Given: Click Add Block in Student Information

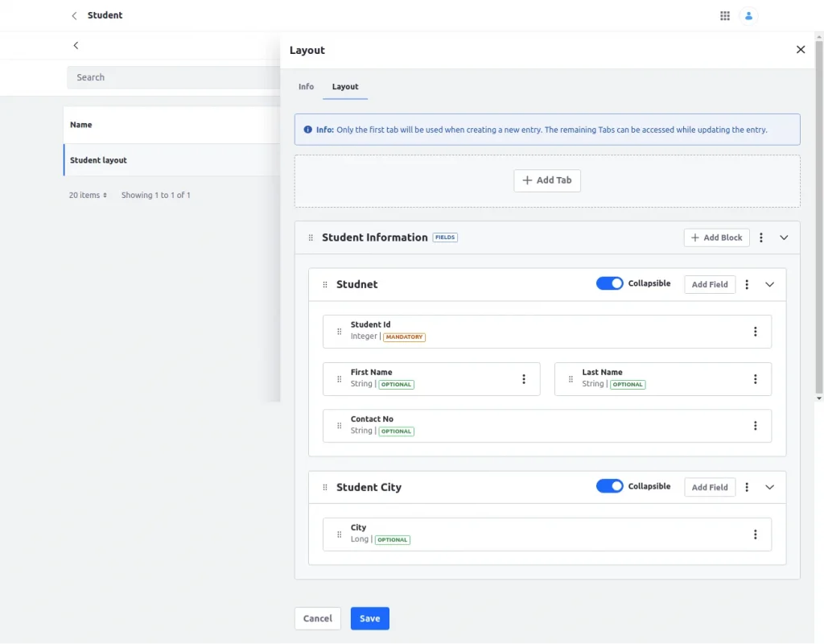Looking at the screenshot, I should [x=716, y=237].
